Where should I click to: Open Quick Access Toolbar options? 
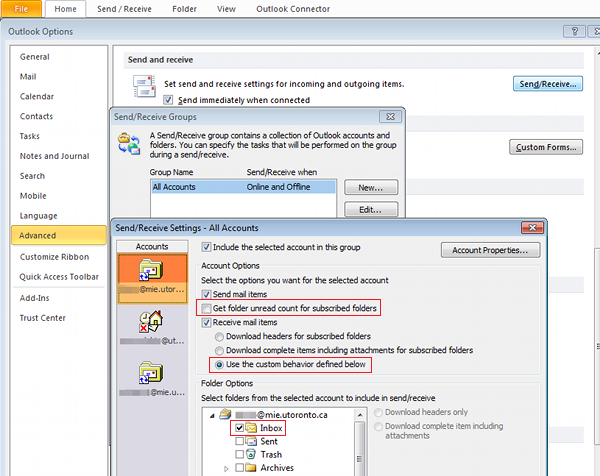click(x=59, y=277)
